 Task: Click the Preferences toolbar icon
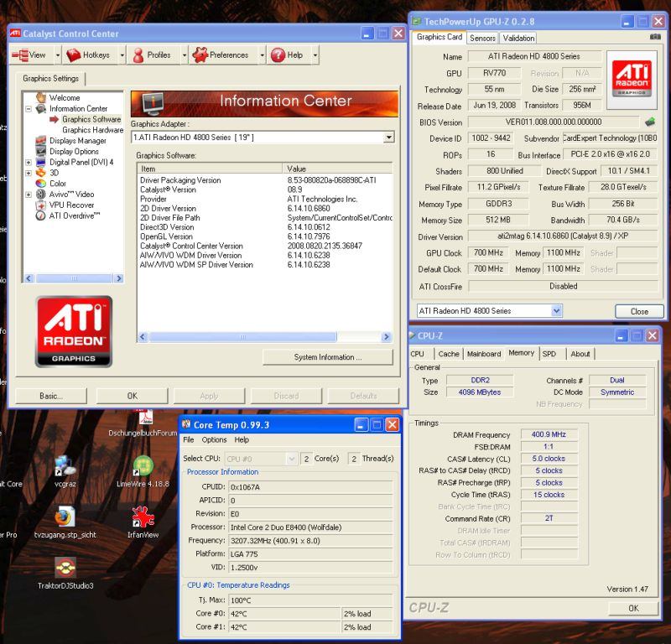200,55
